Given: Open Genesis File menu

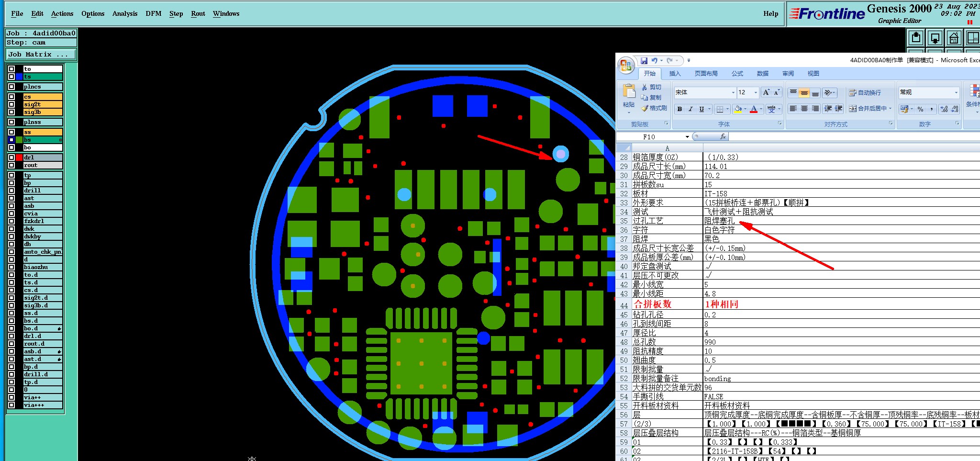Looking at the screenshot, I should coord(17,13).
